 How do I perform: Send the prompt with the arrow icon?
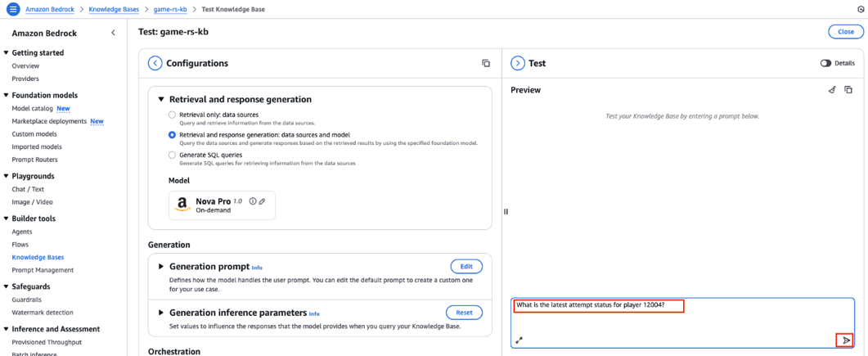[x=845, y=340]
